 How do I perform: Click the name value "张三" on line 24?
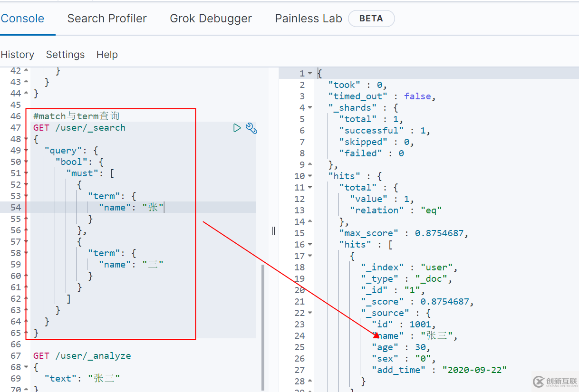437,336
